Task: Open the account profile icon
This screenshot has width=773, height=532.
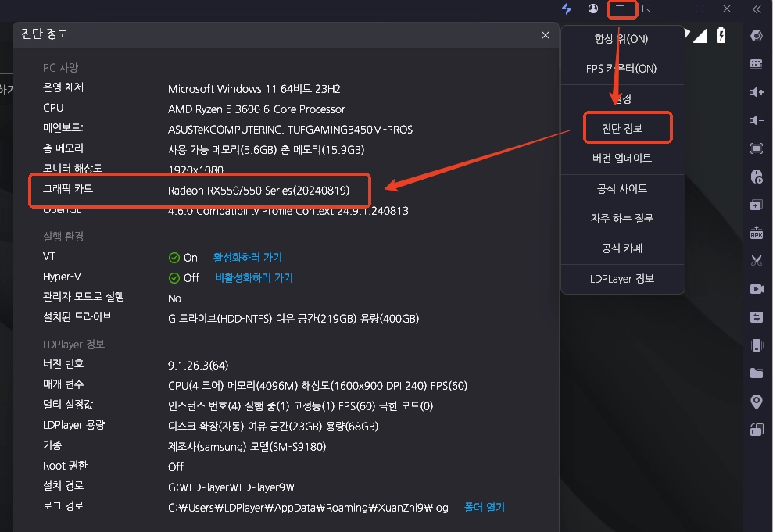Action: coord(593,9)
